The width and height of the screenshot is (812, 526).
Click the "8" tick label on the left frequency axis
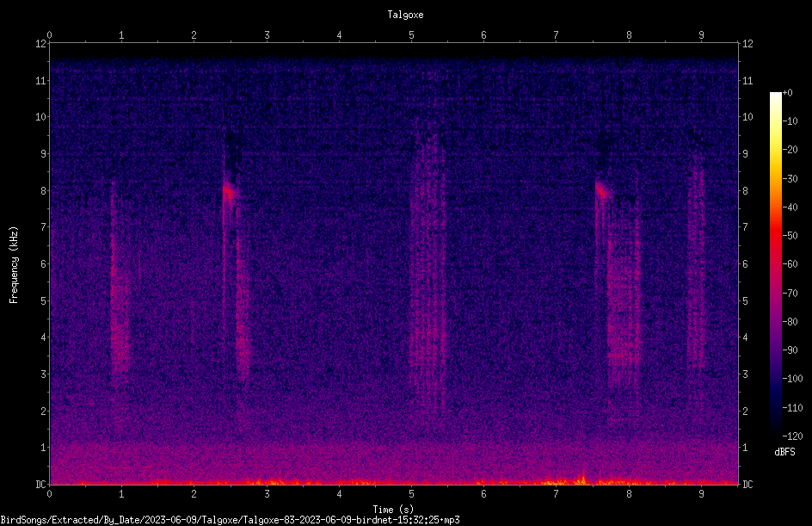(44, 191)
